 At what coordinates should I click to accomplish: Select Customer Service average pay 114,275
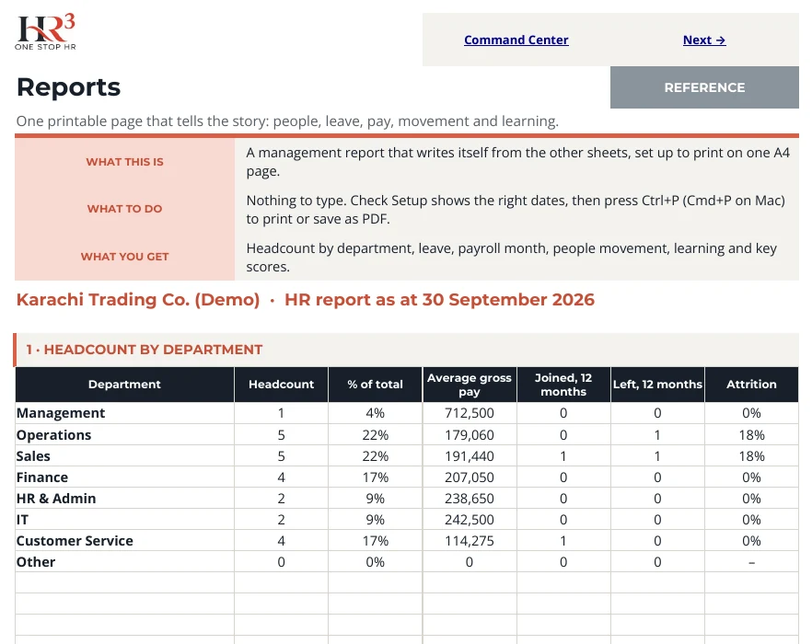pyautogui.click(x=470, y=541)
